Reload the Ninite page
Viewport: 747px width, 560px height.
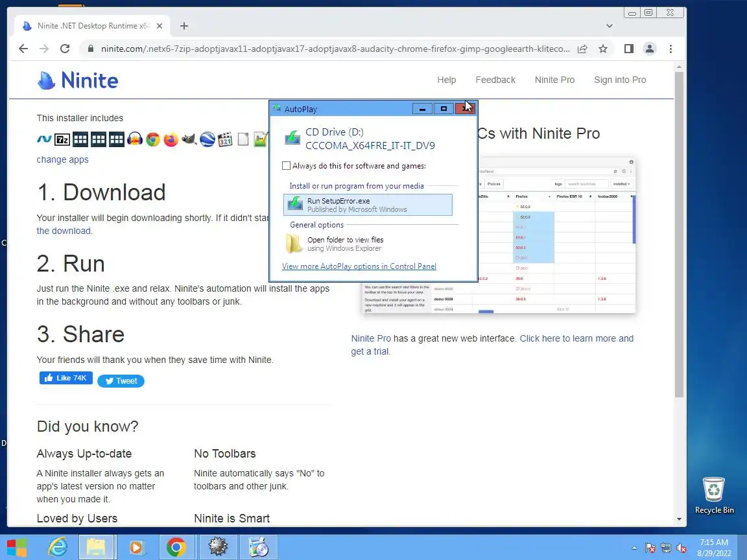point(65,49)
